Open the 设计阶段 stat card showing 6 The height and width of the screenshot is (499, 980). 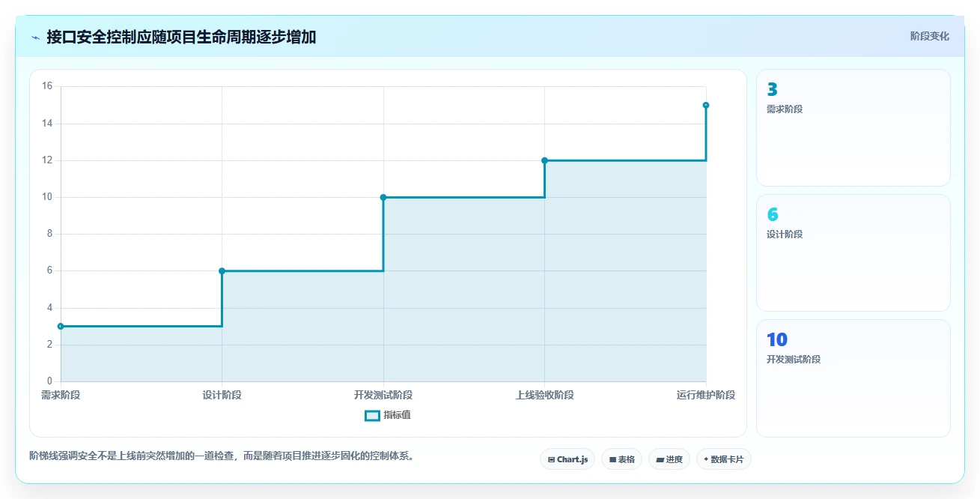click(853, 252)
